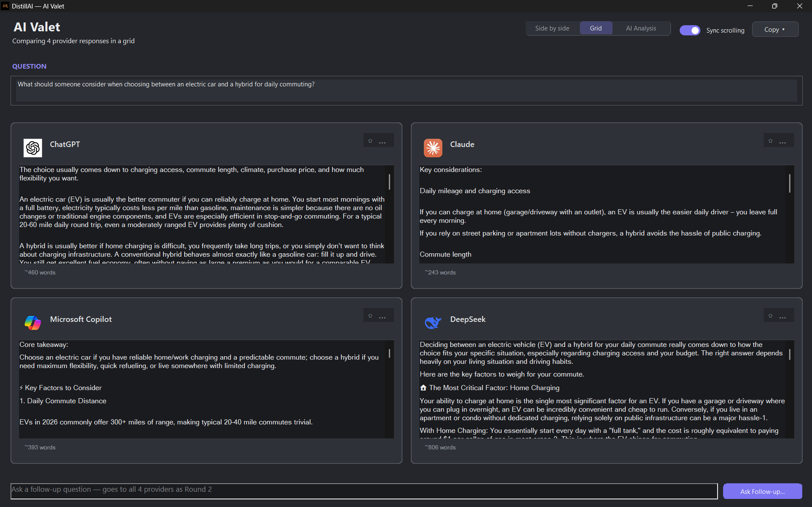
Task: Toggle the Sync scrolling switch
Action: point(690,30)
